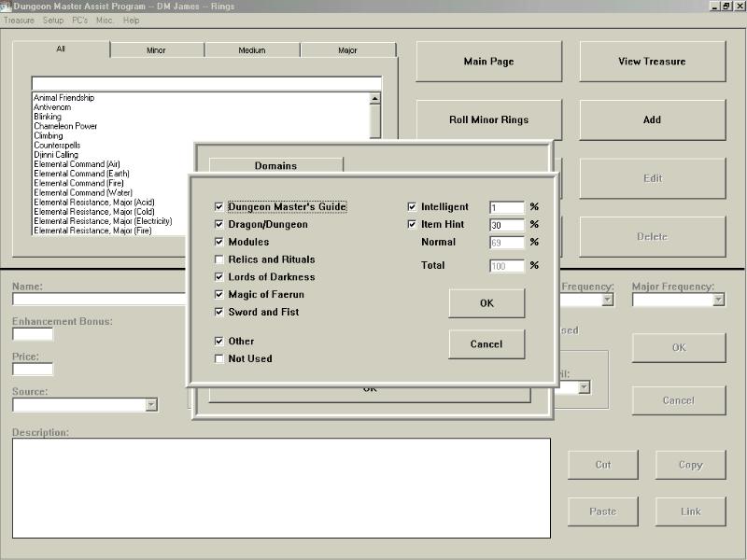
Task: Click the Roll Minor Rings button
Action: 488,119
